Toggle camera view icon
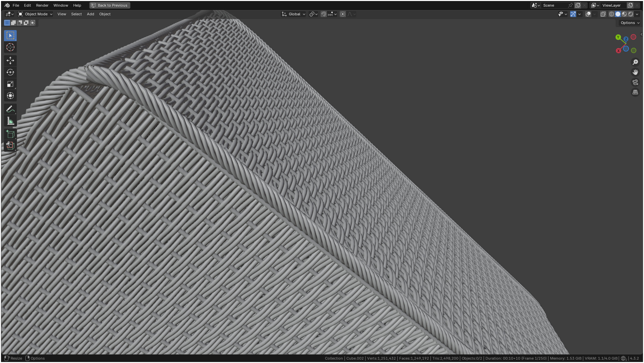644x363 pixels. click(x=635, y=82)
